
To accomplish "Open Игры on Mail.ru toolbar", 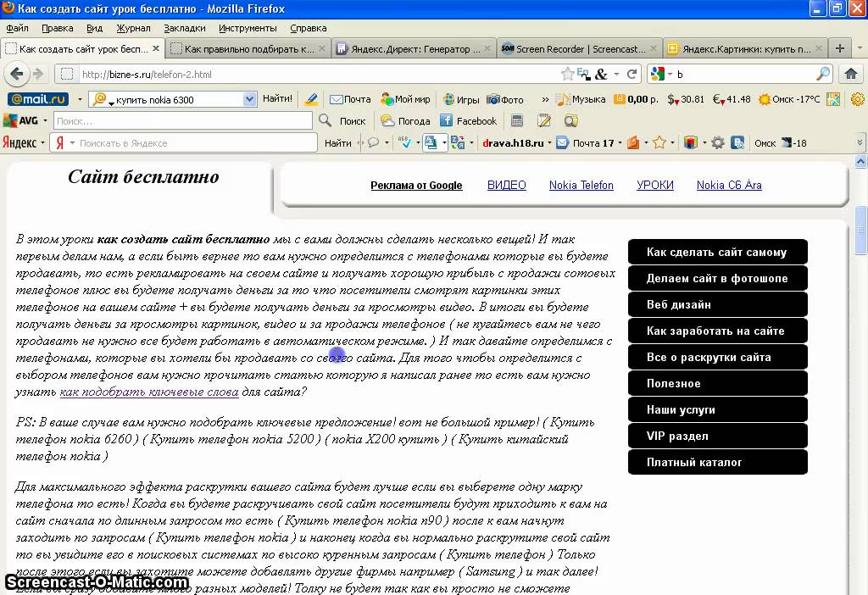I will [x=461, y=99].
